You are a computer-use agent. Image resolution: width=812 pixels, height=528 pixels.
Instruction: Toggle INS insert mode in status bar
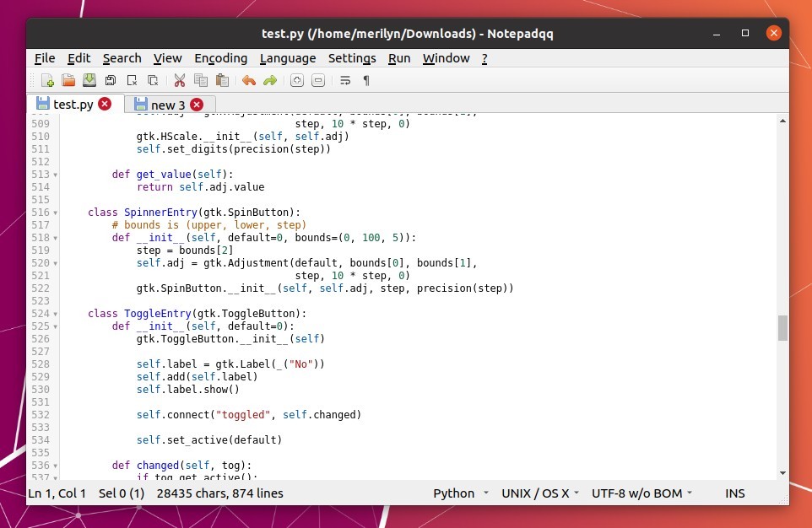[734, 493]
